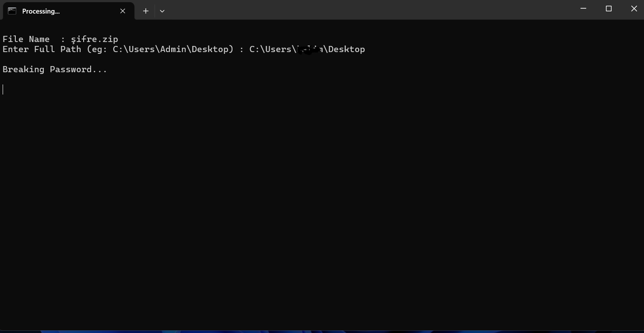Click the Breaking Password... status text

55,70
